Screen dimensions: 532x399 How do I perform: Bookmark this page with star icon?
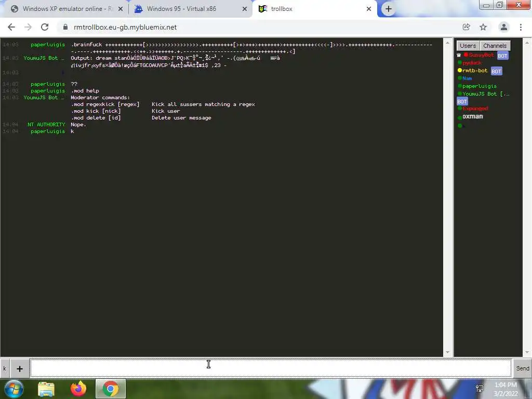tap(483, 27)
